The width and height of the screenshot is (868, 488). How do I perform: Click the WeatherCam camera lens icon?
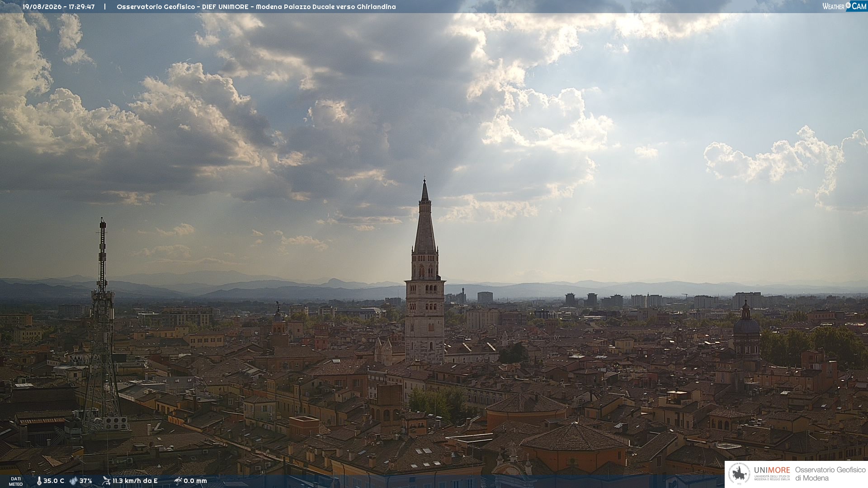click(848, 5)
